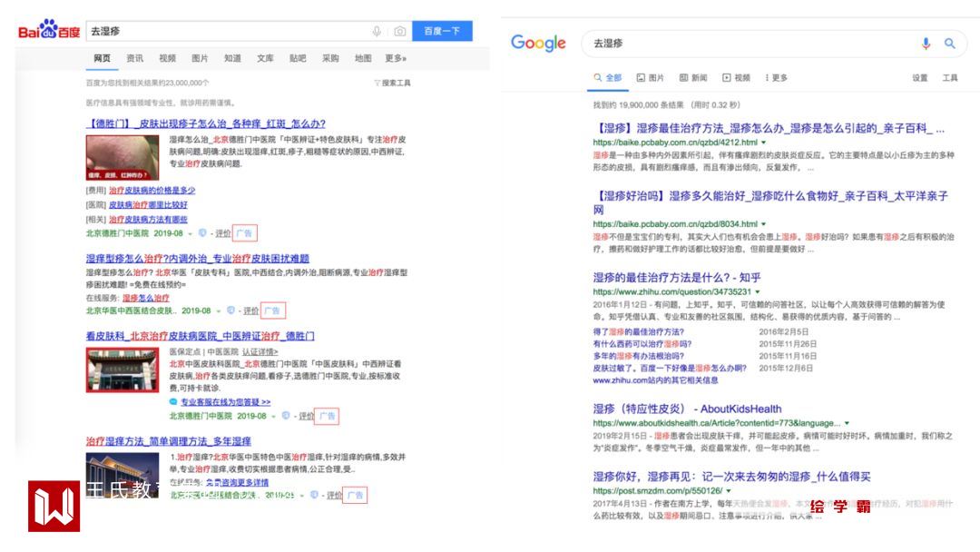Image resolution: width=980 pixels, height=552 pixels.
Task: Click the Baidu logo
Action: (49, 30)
